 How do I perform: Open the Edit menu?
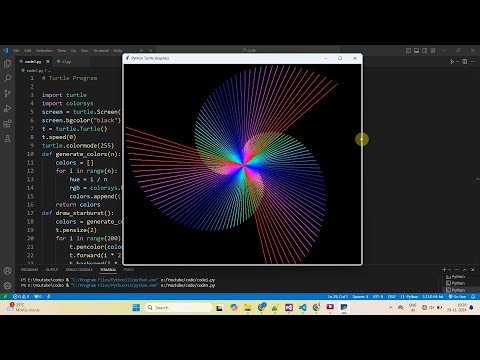[28, 50]
